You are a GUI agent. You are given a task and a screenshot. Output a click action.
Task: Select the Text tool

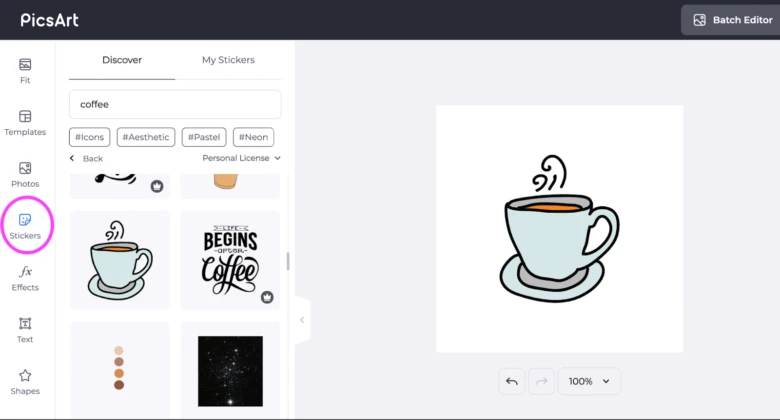point(25,330)
